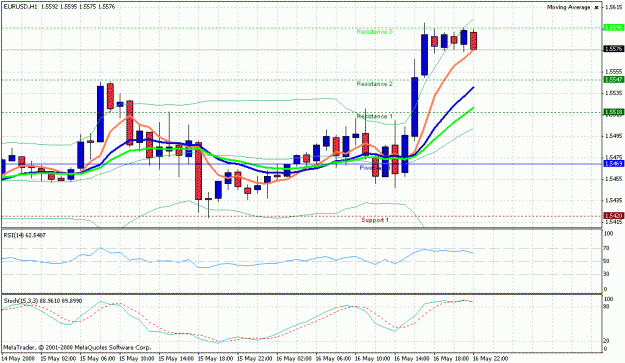The height and width of the screenshot is (363, 625).
Task: Click the 16 May 06:00 time axis label
Action: tap(333, 359)
